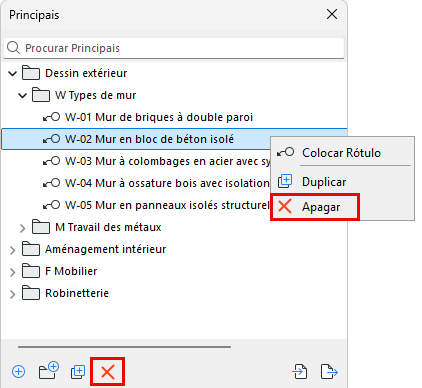Image resolution: width=422 pixels, height=388 pixels.
Task: Click the W-01 label favorite icon
Action: (x=52, y=117)
